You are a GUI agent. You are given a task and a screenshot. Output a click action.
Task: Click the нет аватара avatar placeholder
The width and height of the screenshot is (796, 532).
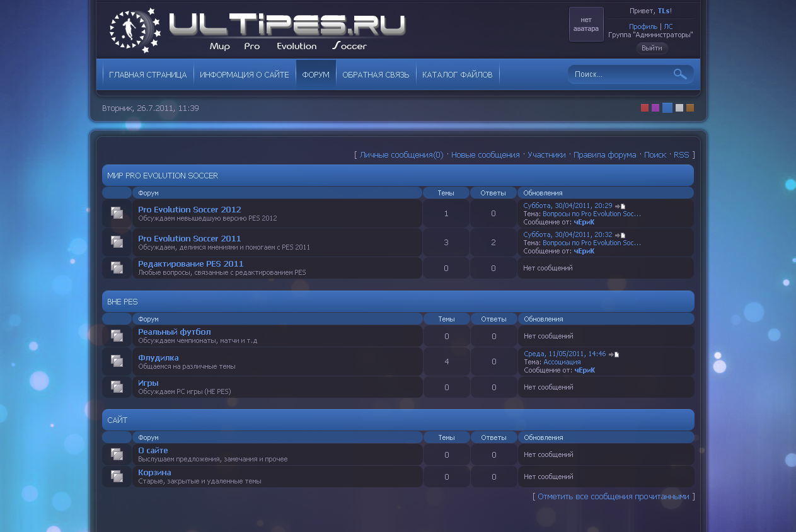(x=586, y=25)
